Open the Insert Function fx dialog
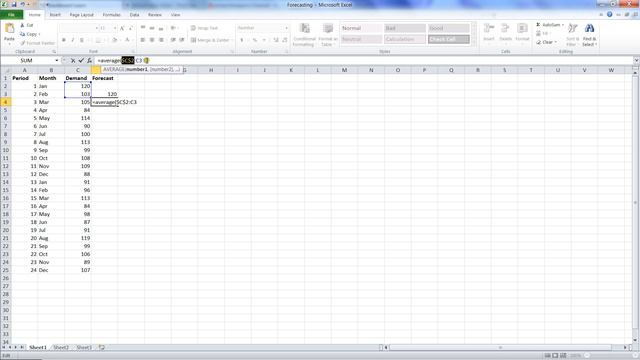The height and width of the screenshot is (360, 640). coord(89,60)
